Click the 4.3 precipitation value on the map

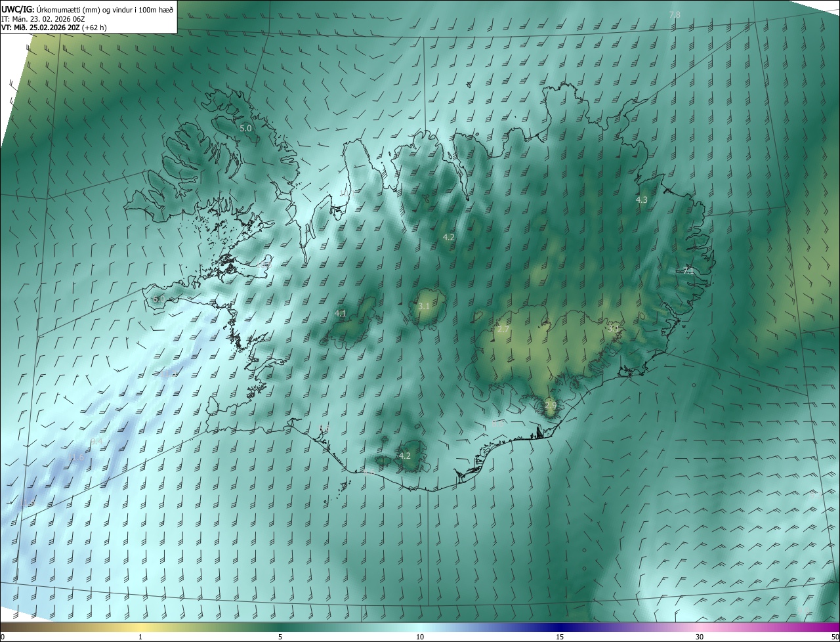642,200
